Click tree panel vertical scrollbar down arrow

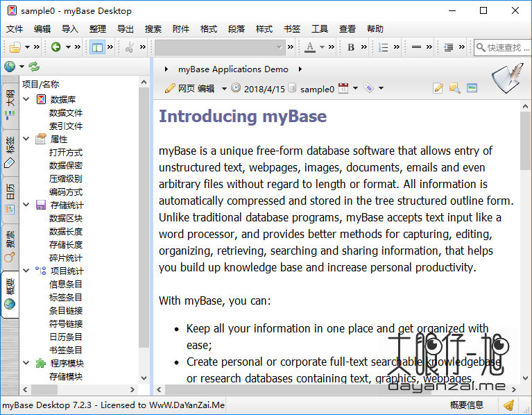(144, 378)
